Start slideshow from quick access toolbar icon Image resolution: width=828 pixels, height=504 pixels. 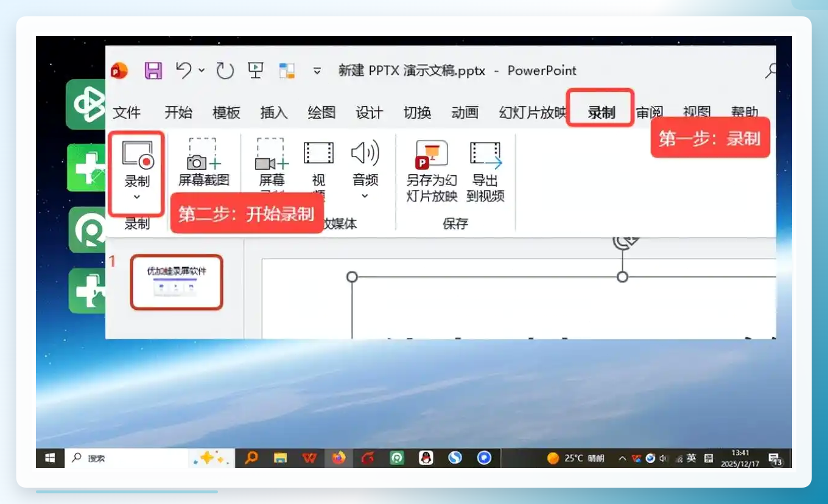click(256, 71)
